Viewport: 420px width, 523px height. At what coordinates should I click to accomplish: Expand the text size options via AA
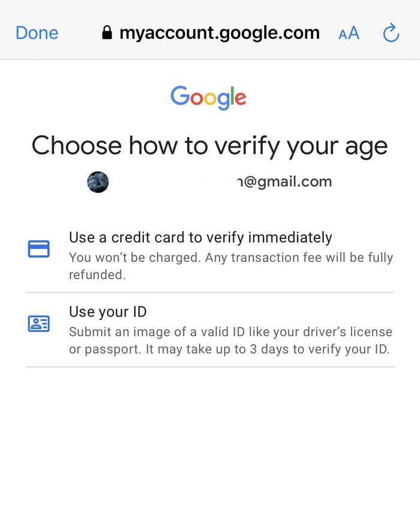tap(348, 34)
